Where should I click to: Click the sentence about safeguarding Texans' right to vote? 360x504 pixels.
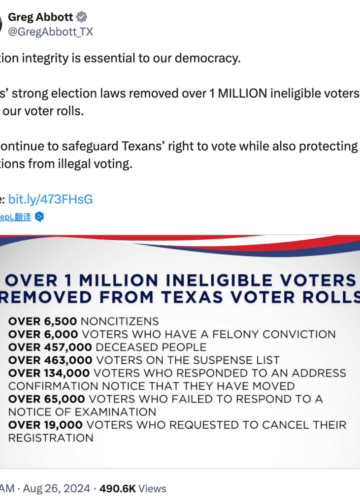coord(179,155)
